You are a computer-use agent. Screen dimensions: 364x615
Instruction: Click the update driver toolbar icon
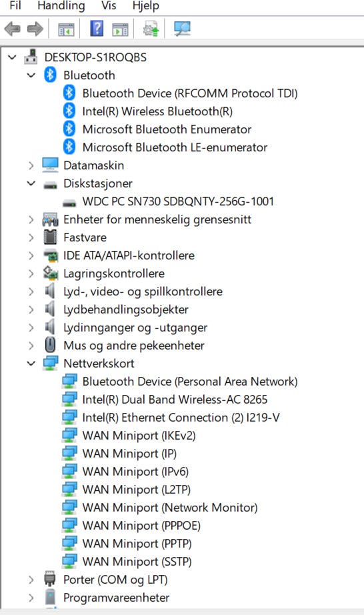(151, 29)
